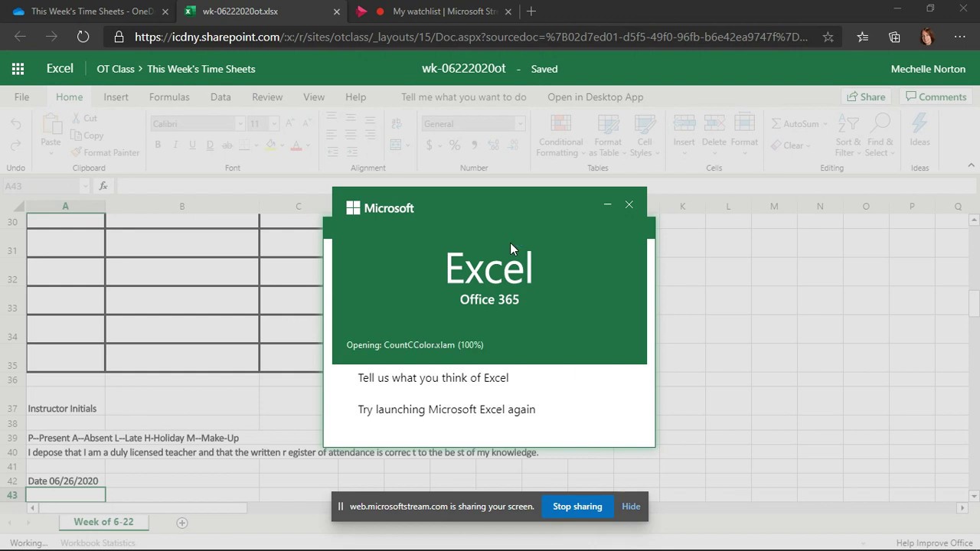Click Open in Desktop App
Viewport: 980px width, 551px height.
coord(595,97)
